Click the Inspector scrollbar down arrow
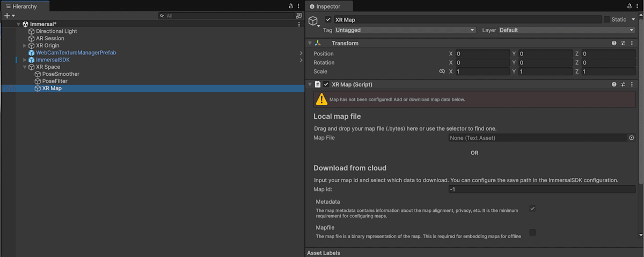The height and width of the screenshot is (257, 644). pos(641,235)
